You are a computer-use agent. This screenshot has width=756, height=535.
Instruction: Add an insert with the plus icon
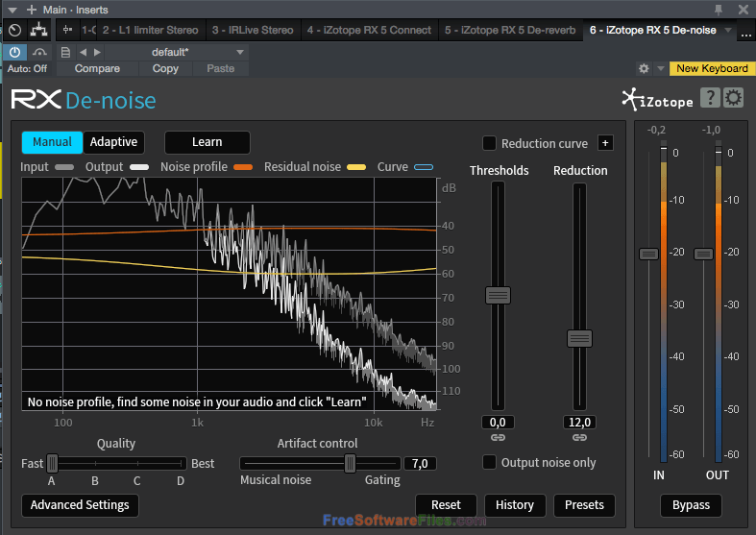click(32, 10)
